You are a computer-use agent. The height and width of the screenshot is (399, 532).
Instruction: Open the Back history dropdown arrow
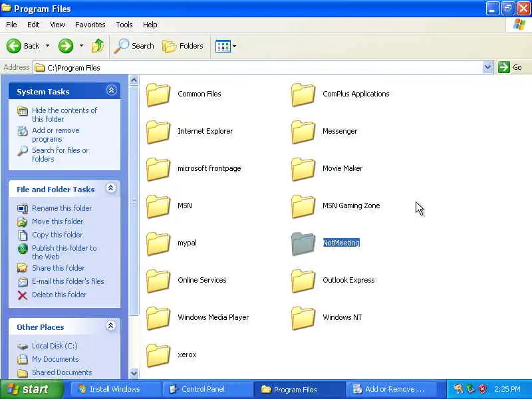[47, 46]
